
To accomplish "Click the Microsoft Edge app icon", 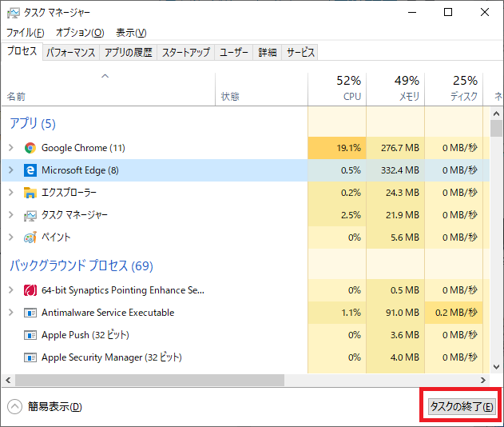I will [x=30, y=170].
